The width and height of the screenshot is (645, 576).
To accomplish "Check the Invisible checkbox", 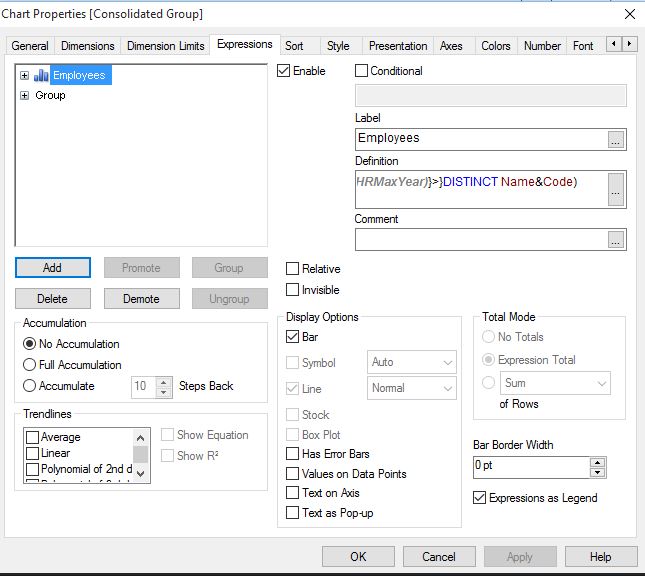I will click(292, 290).
